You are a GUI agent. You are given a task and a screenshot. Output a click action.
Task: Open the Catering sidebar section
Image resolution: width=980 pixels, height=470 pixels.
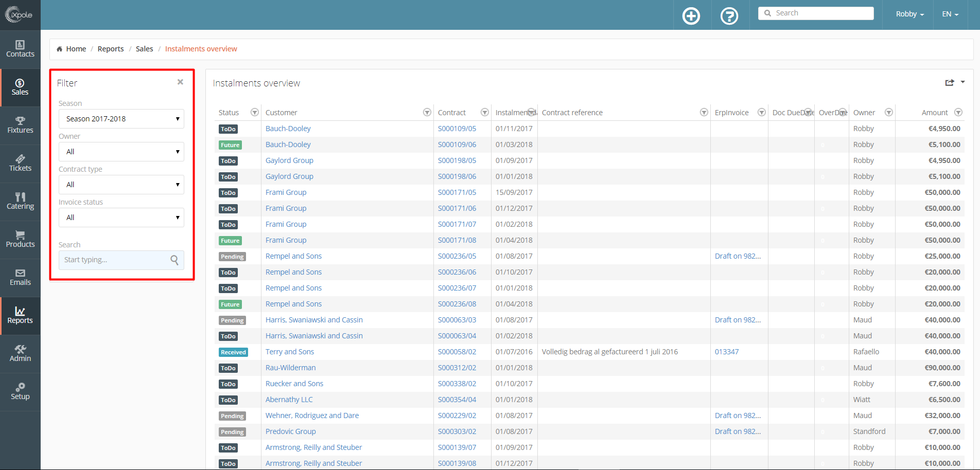[20, 202]
